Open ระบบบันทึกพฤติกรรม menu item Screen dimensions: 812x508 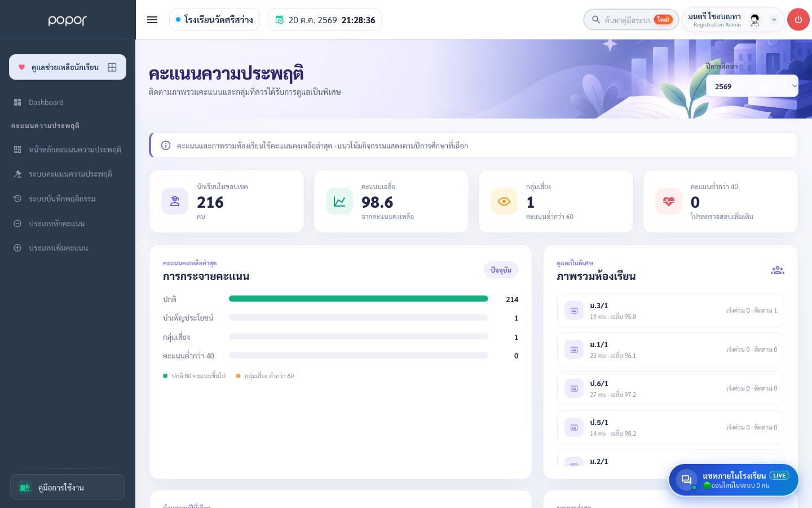[68, 199]
